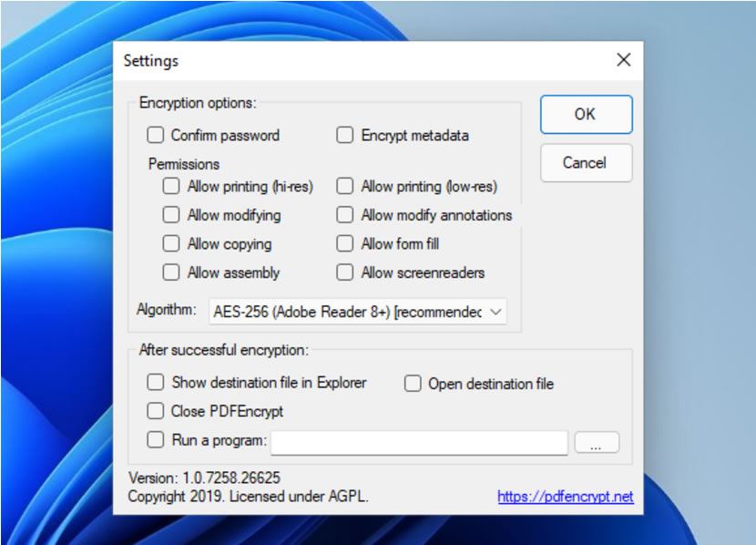The image size is (756, 545).
Task: Confirm settings with the OK button
Action: pyautogui.click(x=586, y=114)
